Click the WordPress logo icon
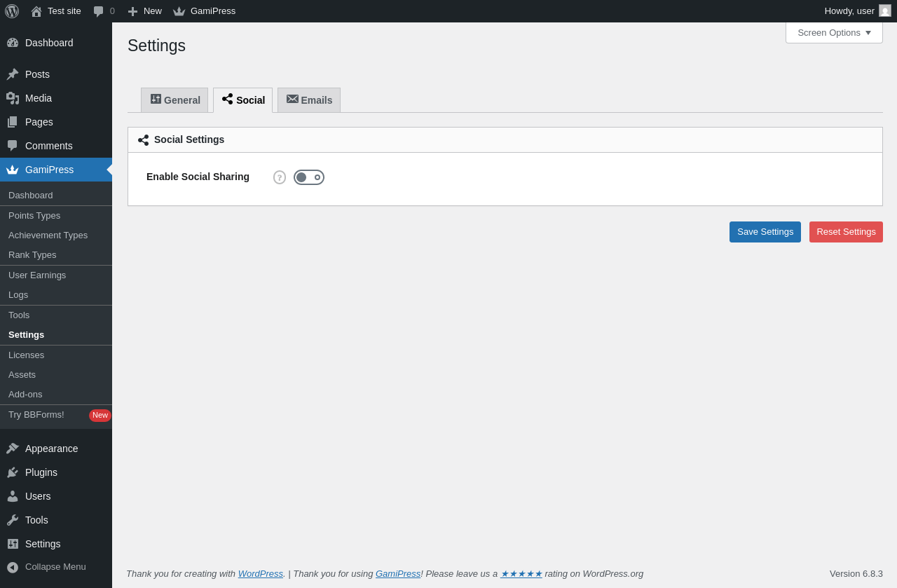897x588 pixels. [x=12, y=11]
